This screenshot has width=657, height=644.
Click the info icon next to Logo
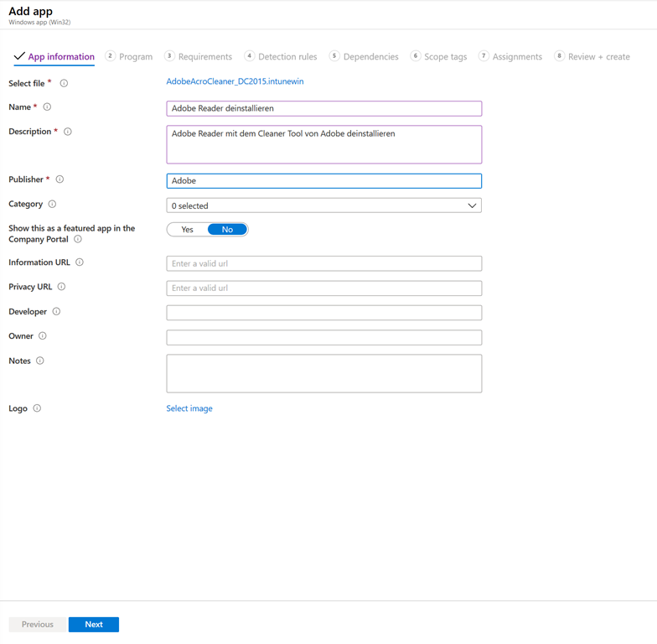click(x=37, y=408)
